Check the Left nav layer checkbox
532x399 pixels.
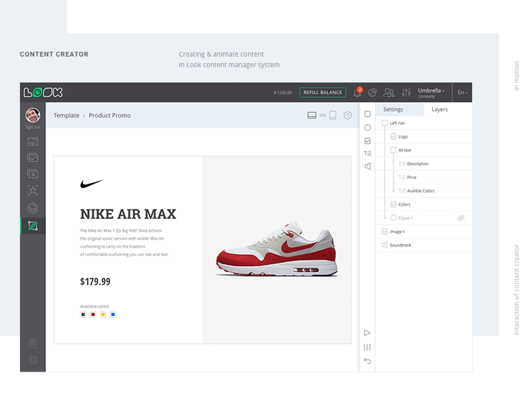[x=384, y=122]
